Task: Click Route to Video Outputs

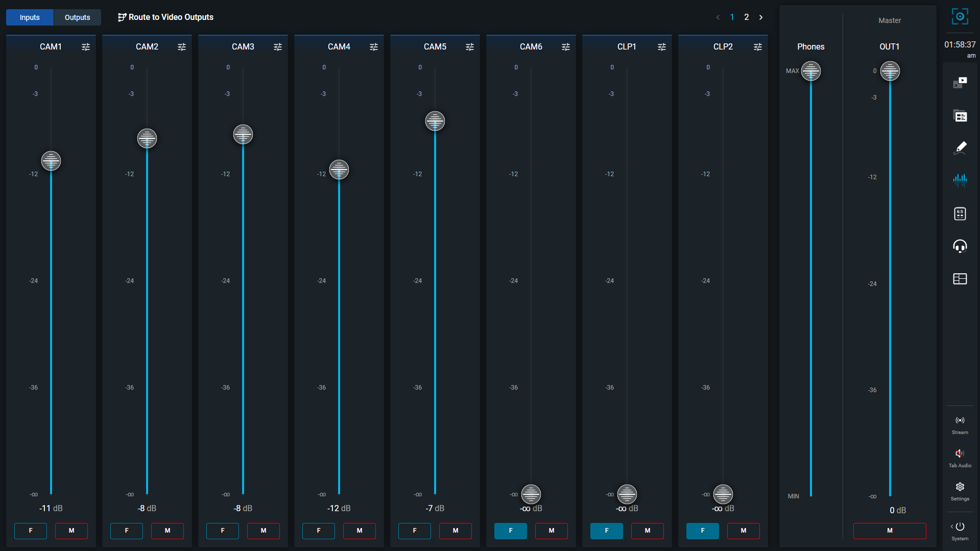Action: click(165, 17)
